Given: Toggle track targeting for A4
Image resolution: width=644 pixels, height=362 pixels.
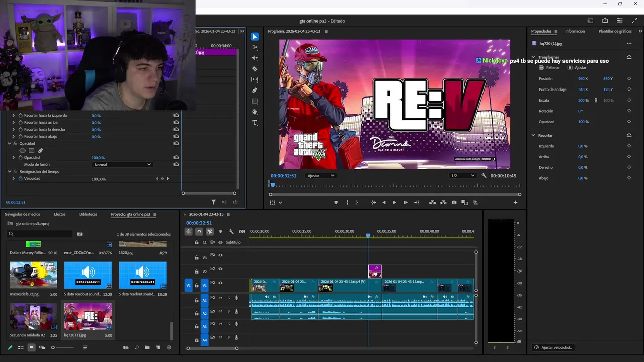Looking at the screenshot, I should (204, 340).
